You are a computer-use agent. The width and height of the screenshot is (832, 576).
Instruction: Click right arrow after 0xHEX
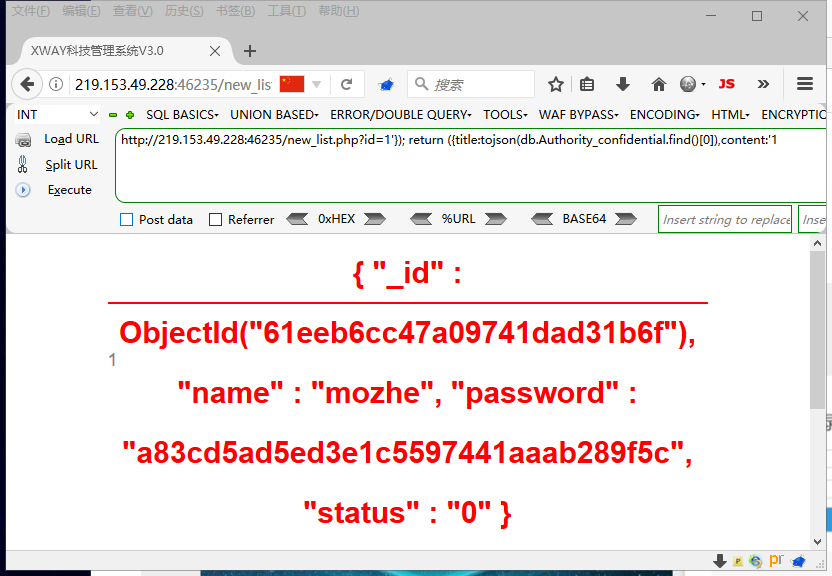[x=375, y=219]
